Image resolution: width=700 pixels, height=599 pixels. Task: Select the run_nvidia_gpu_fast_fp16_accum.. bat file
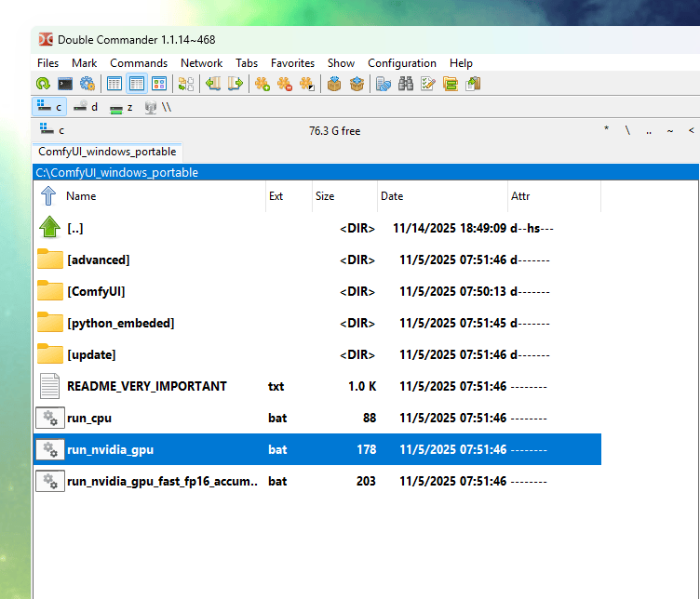pos(317,481)
